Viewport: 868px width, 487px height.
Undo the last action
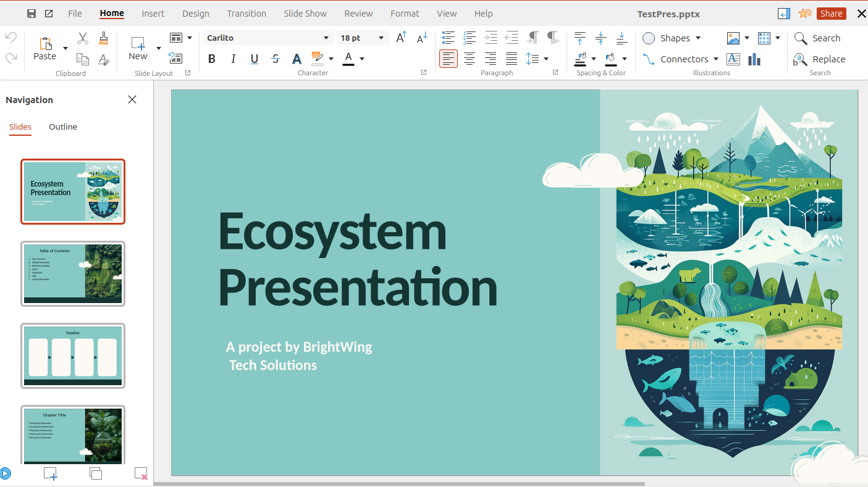tap(11, 38)
